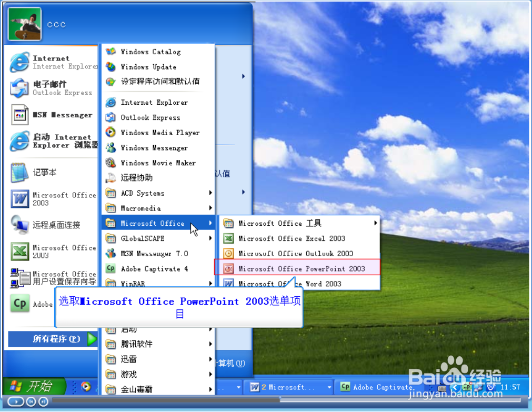Click the system tray clock 11:57
Screen dimensions: 532x412
pyautogui.click(x=510, y=387)
